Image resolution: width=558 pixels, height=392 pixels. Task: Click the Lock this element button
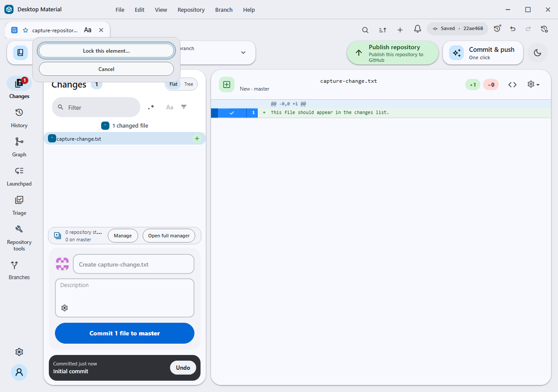pyautogui.click(x=106, y=51)
